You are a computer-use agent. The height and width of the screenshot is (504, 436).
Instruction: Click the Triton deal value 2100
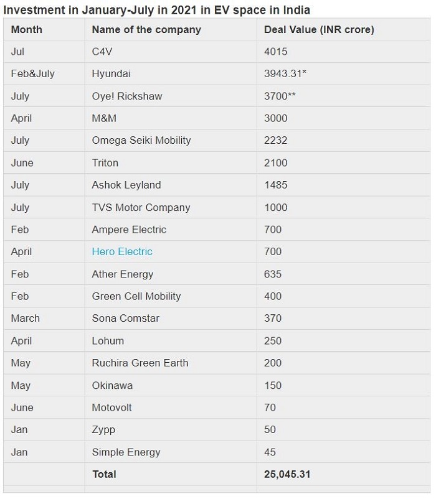coord(276,162)
